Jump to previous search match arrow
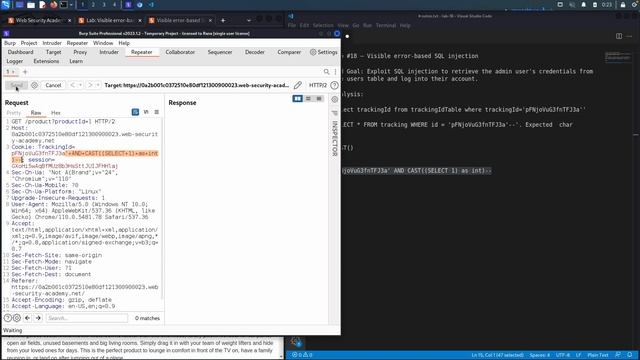Viewport: 640px width, 360px height. 27,318
